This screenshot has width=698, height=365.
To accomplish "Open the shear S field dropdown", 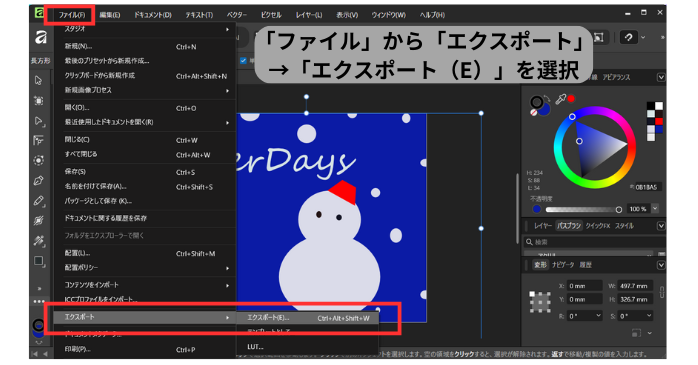I will (649, 316).
